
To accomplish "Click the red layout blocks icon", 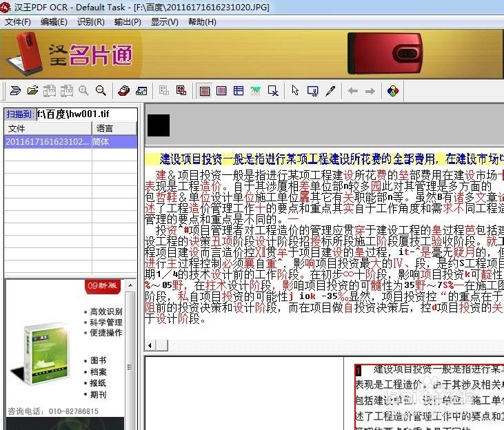I will click(x=181, y=91).
